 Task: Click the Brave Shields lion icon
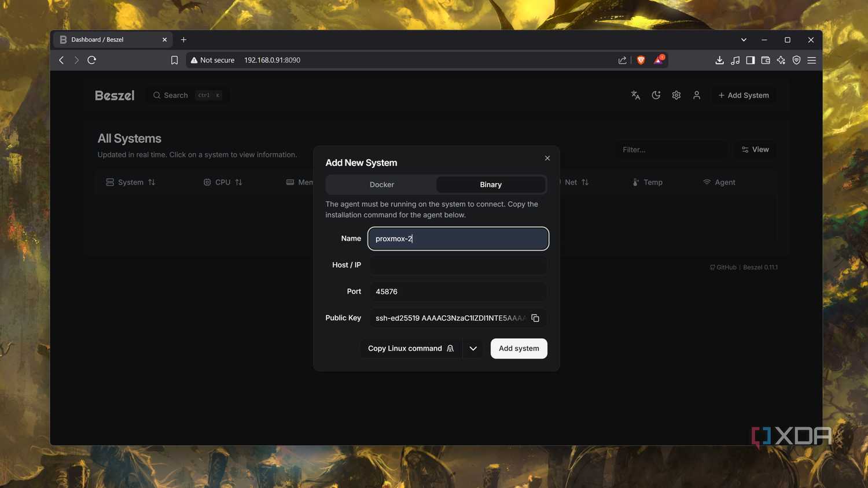(641, 60)
